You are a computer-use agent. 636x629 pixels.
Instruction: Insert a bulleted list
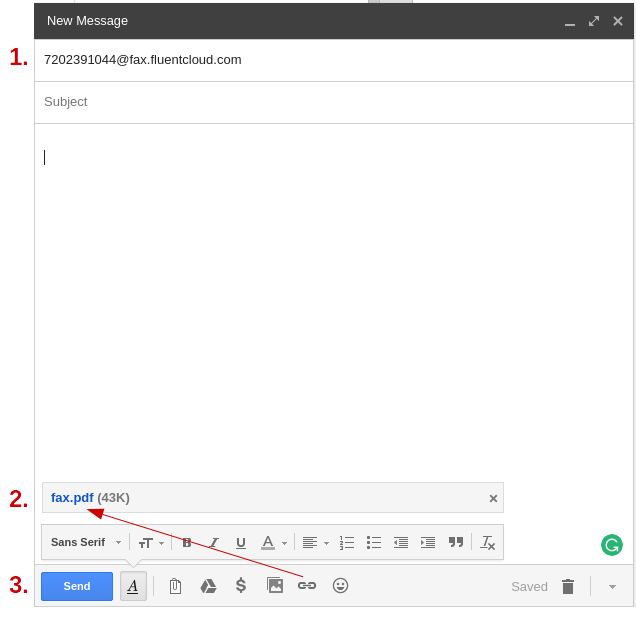point(374,543)
